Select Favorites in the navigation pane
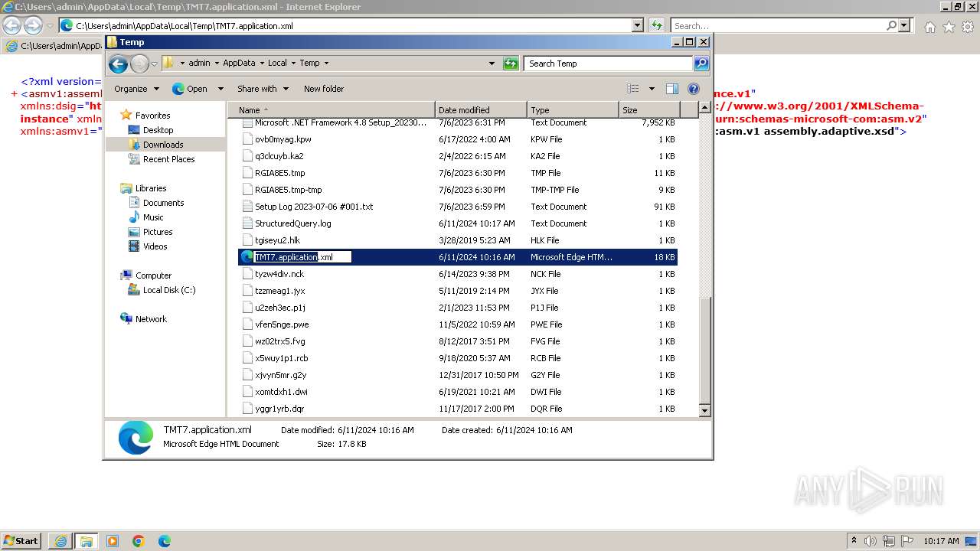Image resolution: width=980 pixels, height=551 pixels. pyautogui.click(x=152, y=116)
